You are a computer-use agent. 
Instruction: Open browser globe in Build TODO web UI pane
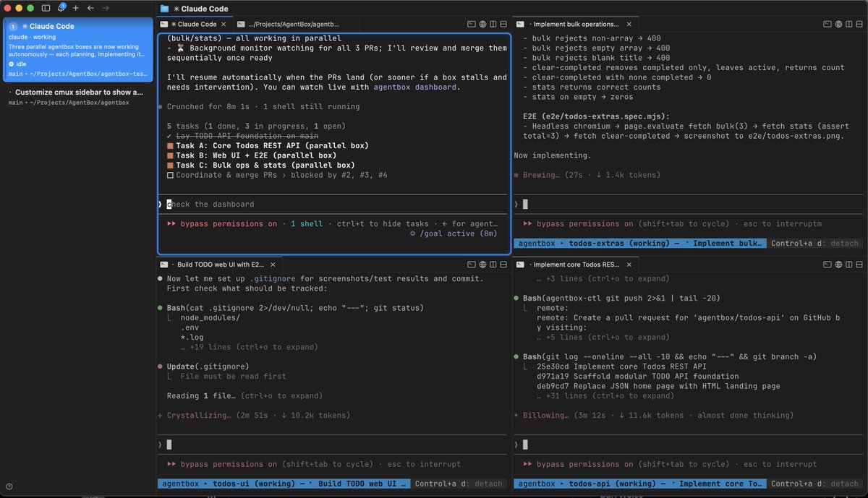point(482,265)
